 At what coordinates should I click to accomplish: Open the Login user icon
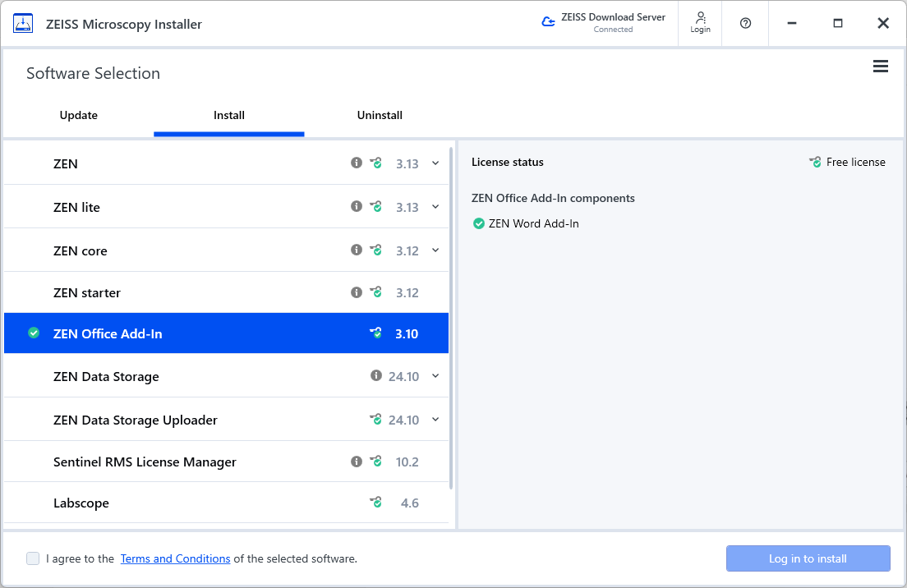tap(700, 22)
